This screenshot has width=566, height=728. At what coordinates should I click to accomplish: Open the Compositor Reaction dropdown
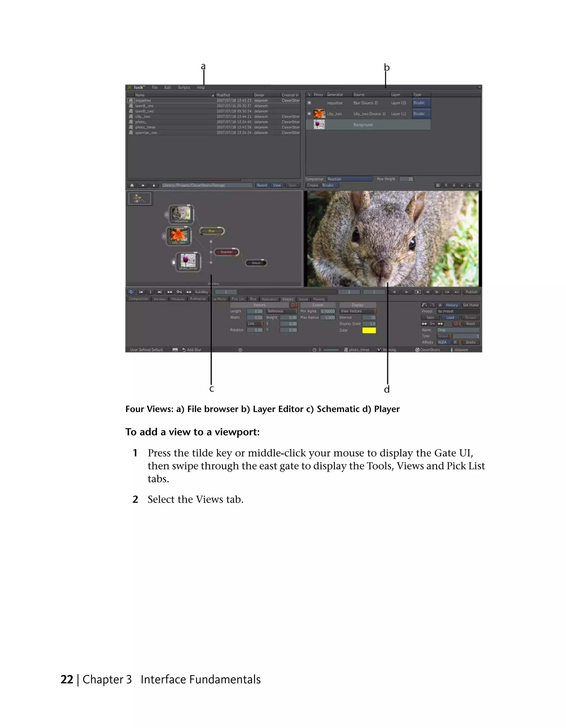(x=349, y=179)
